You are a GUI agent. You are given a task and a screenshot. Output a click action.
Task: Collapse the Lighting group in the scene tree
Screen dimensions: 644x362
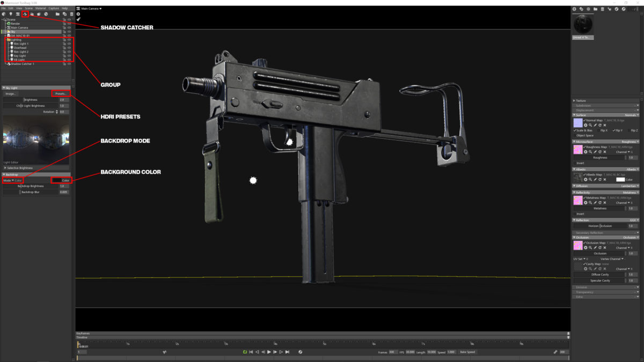6,40
